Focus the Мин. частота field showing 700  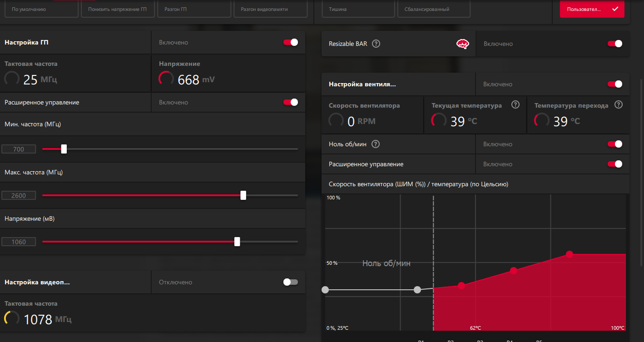coord(19,149)
